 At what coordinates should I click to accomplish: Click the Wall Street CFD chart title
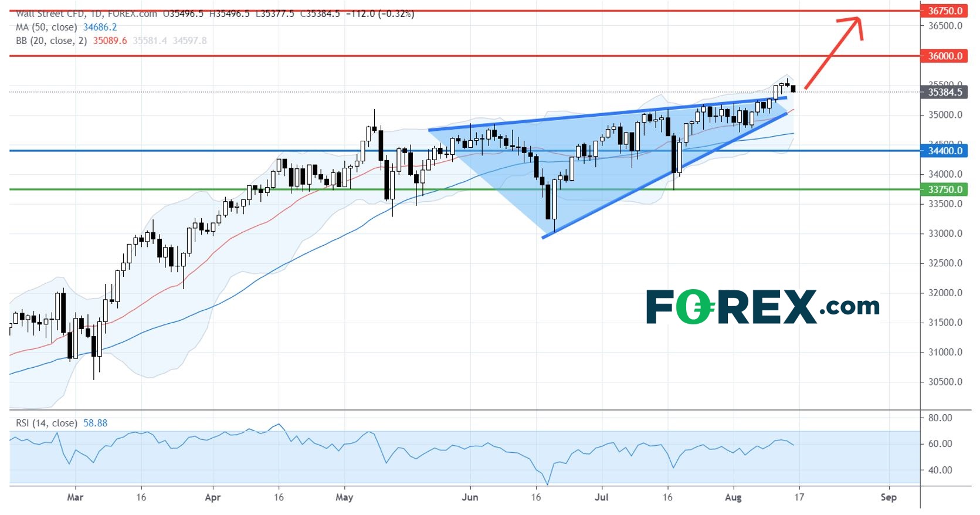pyautogui.click(x=86, y=13)
